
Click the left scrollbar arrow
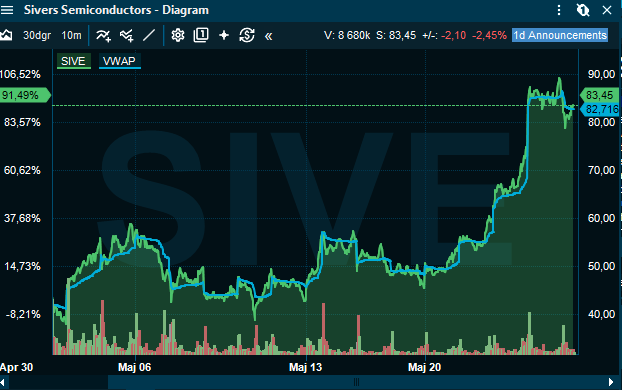click(3, 382)
